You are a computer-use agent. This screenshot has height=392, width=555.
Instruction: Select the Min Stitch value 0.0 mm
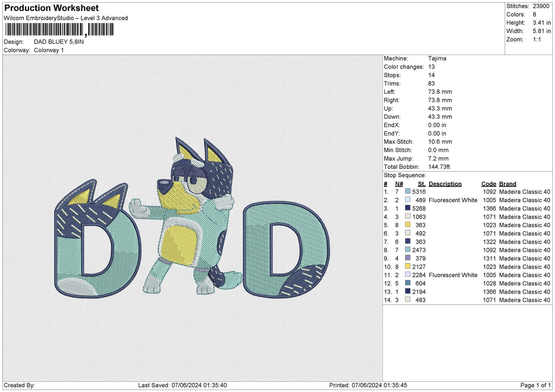pos(438,150)
